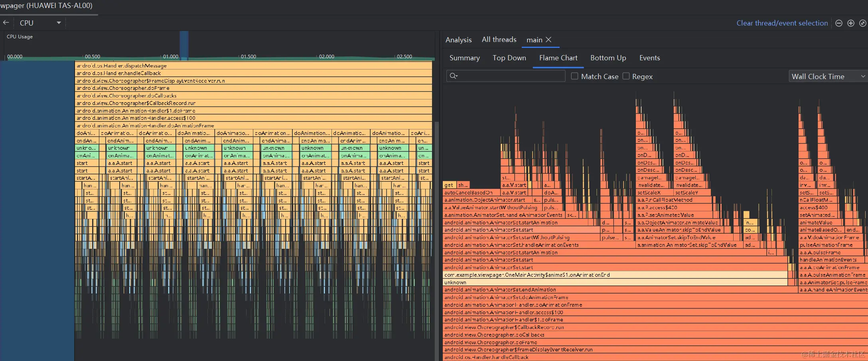Viewport: 868px width, 361px height.
Task: Select AnimationHandler.access$100 in the left call chart
Action: (x=253, y=118)
